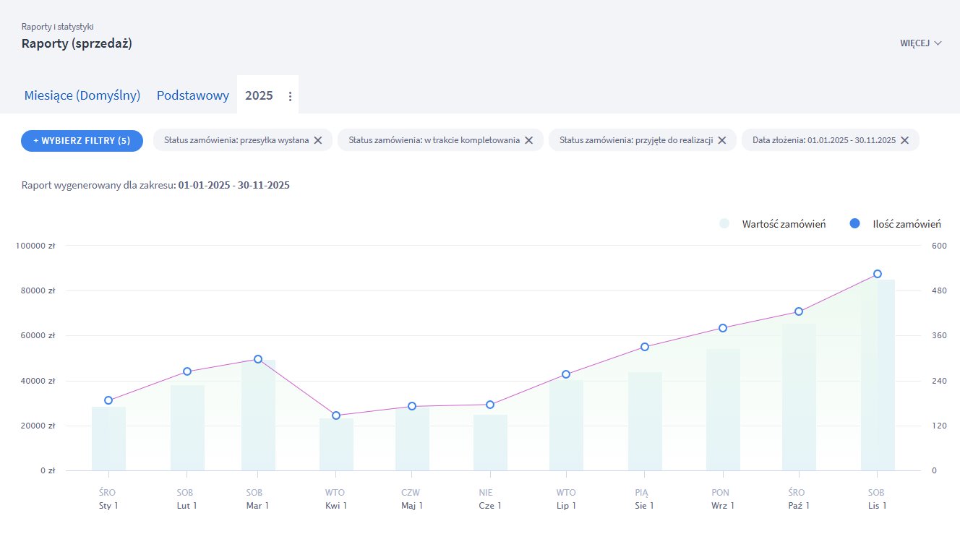Click the light 'Wartość zamówień' legend swatch
Viewport: 960px width, 560px height.
(724, 224)
